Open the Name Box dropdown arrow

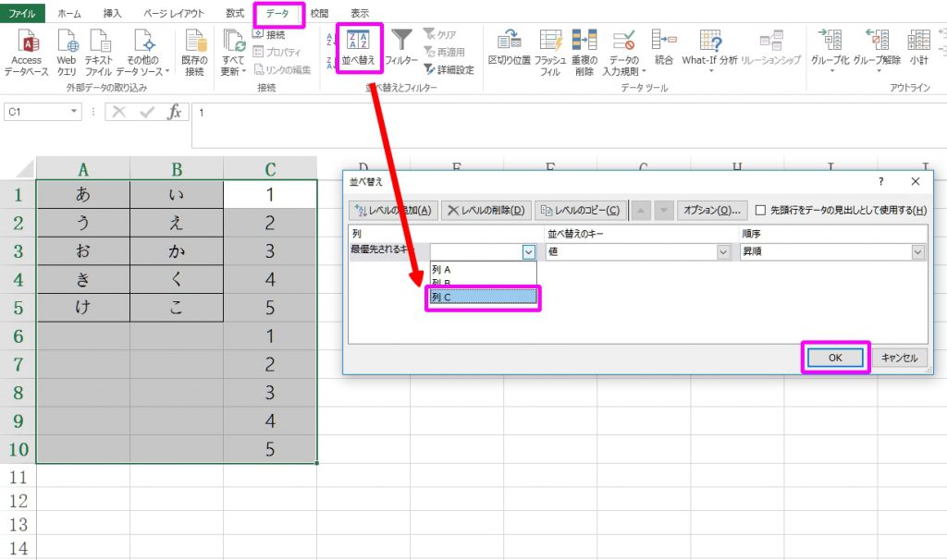point(75,112)
